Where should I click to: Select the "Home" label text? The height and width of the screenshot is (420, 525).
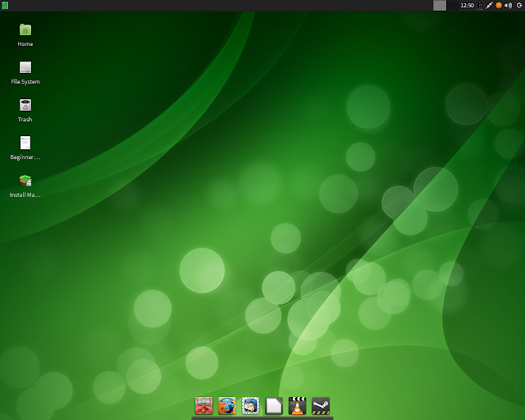pyautogui.click(x=25, y=43)
